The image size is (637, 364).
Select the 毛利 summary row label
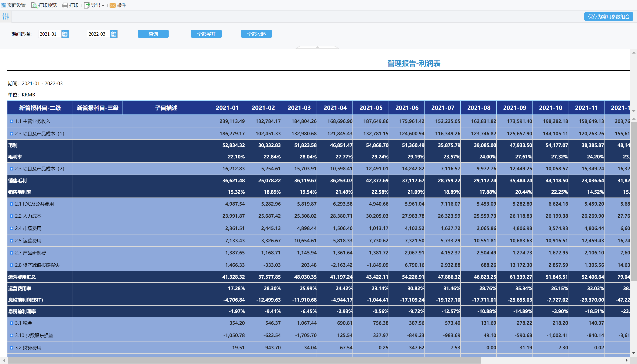[x=13, y=145]
